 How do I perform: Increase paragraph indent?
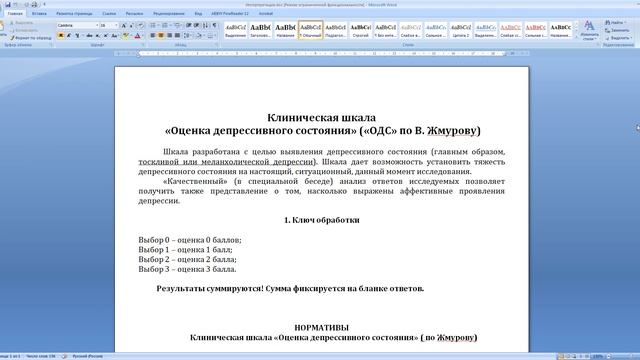tap(196, 25)
